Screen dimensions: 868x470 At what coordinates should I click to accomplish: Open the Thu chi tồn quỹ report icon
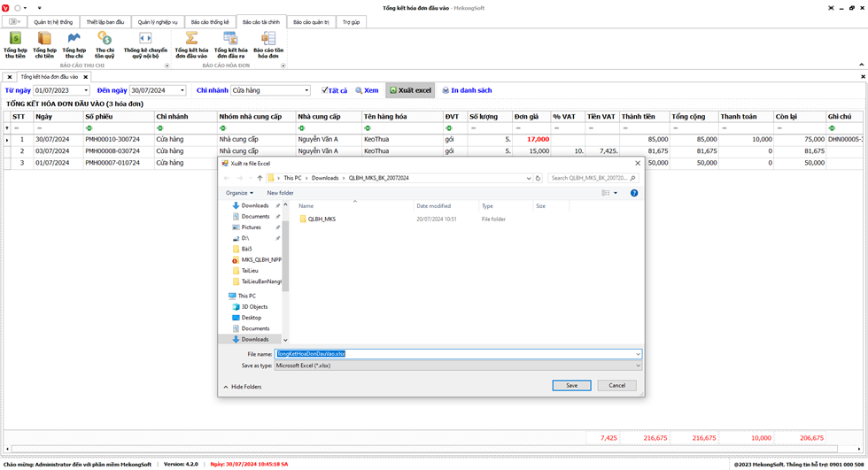point(105,40)
